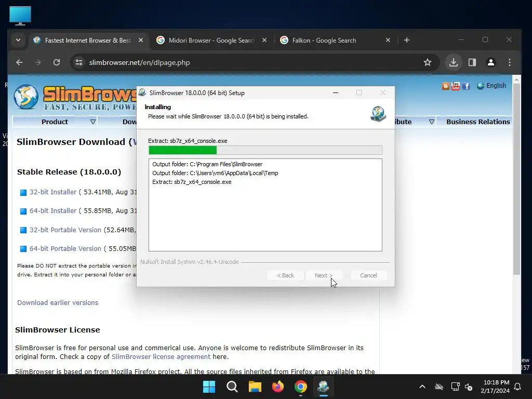Close the Midori Browser Google Search tab
The width and height of the screenshot is (532, 399).
point(264,41)
